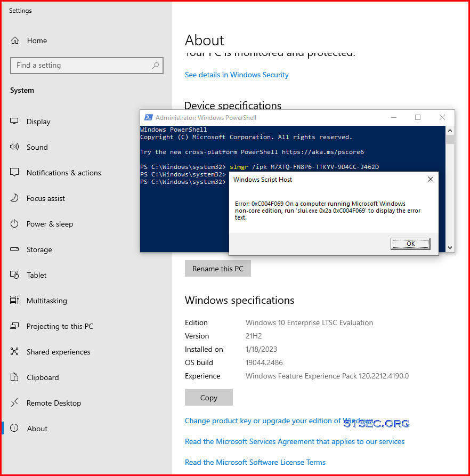Click the PowerShell vertical scrollbar thumb

click(450, 139)
